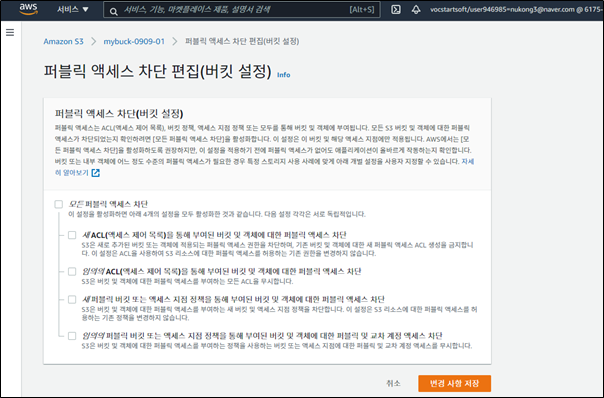Focus the top service search field

242,10
